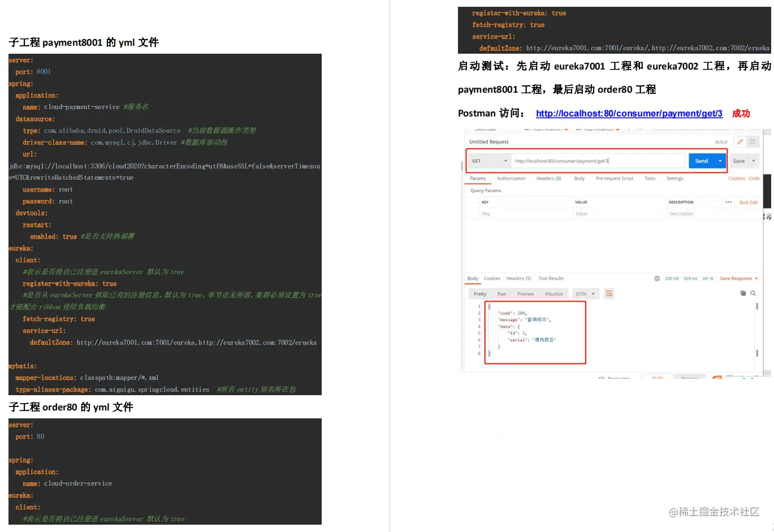Switch to the Pretty response view
The width and height of the screenshot is (774, 532).
[x=479, y=293]
